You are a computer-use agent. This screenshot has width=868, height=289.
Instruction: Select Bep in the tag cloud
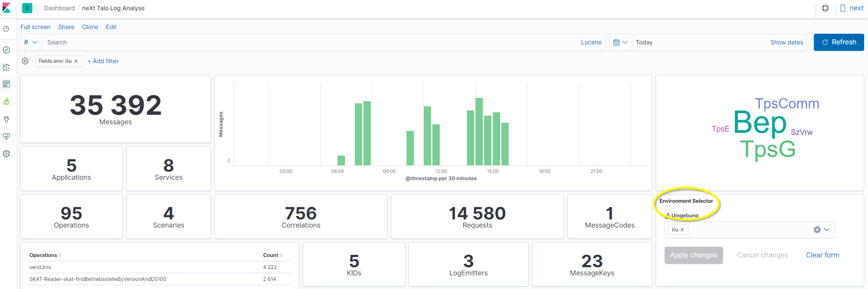[760, 123]
